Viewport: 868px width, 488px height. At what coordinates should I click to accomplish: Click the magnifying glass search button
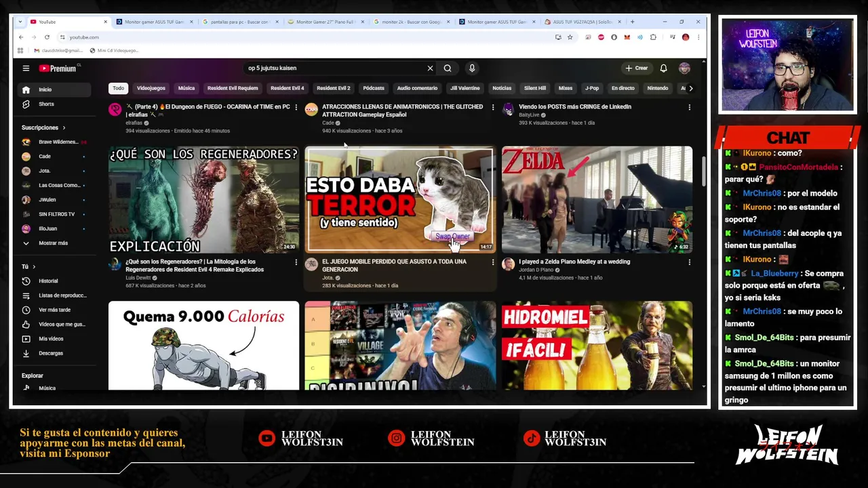coord(448,68)
